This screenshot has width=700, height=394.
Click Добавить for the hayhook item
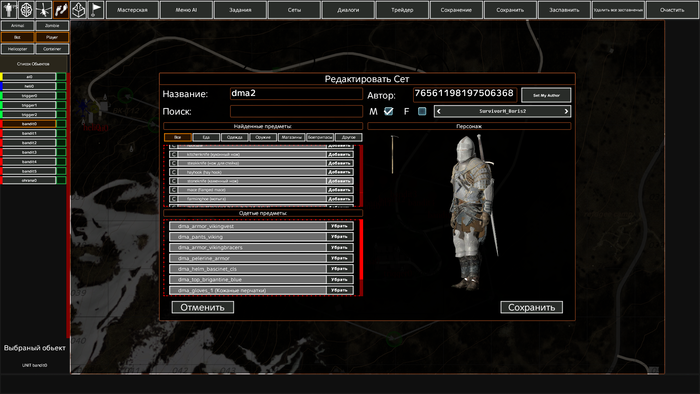pyautogui.click(x=339, y=172)
